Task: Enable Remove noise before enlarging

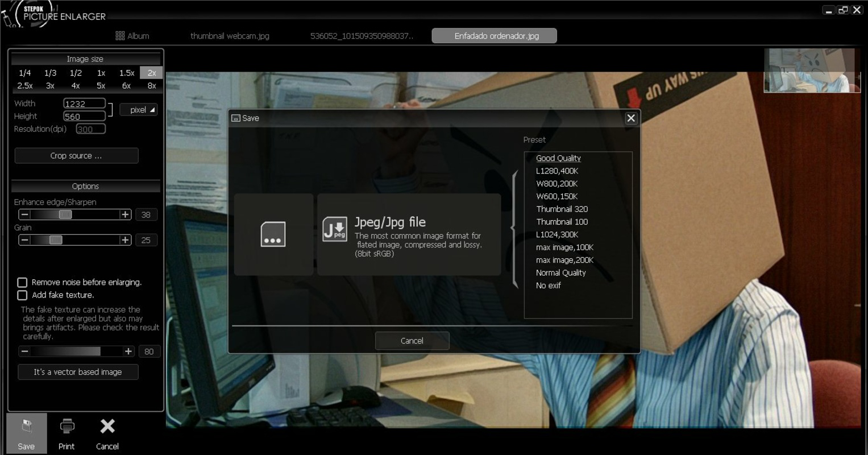Action: coord(22,282)
